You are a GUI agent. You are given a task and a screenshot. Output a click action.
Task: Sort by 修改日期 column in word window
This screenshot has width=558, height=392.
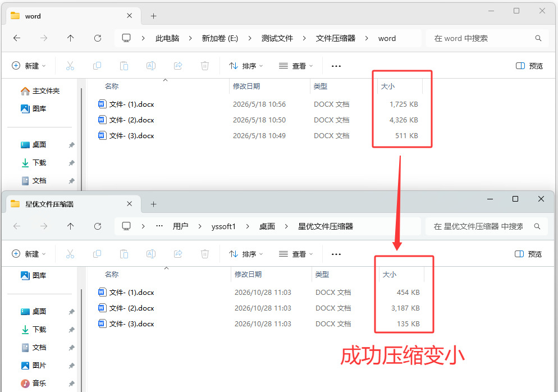click(x=246, y=86)
